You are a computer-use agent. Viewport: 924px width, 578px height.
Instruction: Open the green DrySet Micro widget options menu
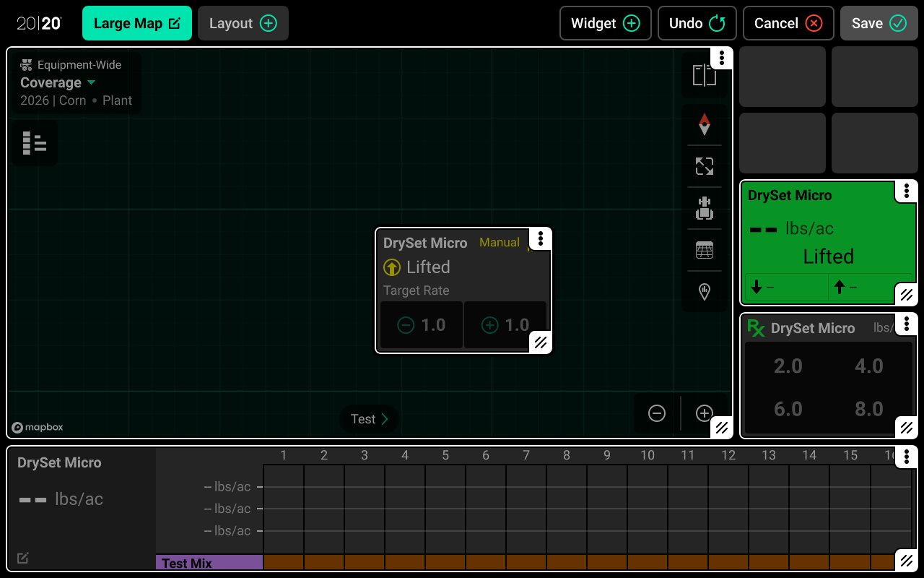906,191
